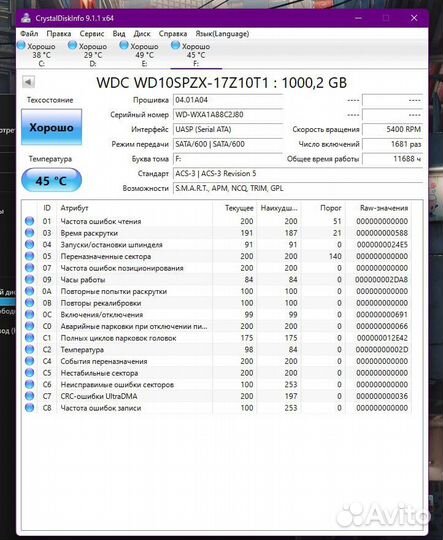Viewport: 443px width, 540px height.
Task: Click status orb for Частота ошибок записи
Action: (30, 408)
